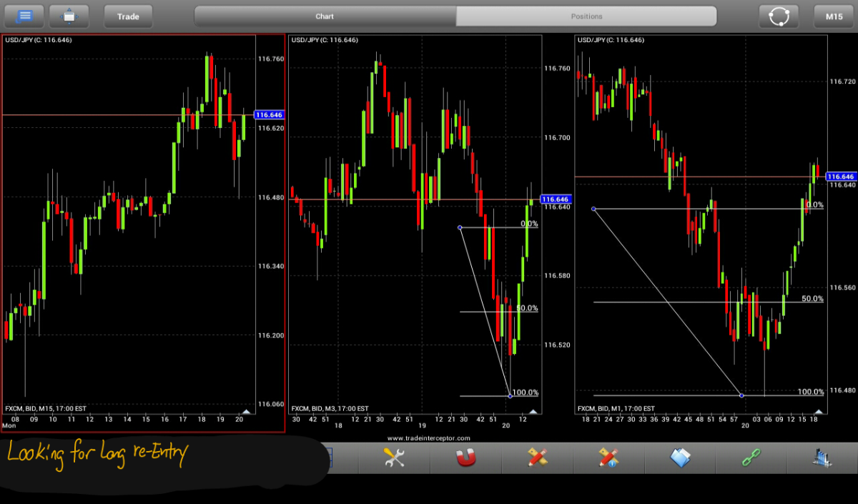Click the 'Mon' date label under M15 chart
Viewport: 858px width, 504px height.
(x=9, y=425)
